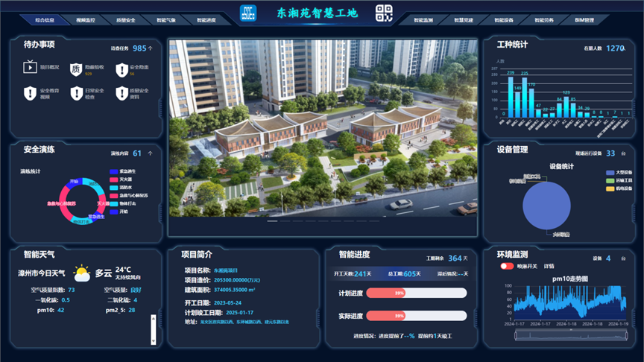Click the 205300.00000(万元) cost value
This screenshot has height=362, width=644.
(x=236, y=280)
